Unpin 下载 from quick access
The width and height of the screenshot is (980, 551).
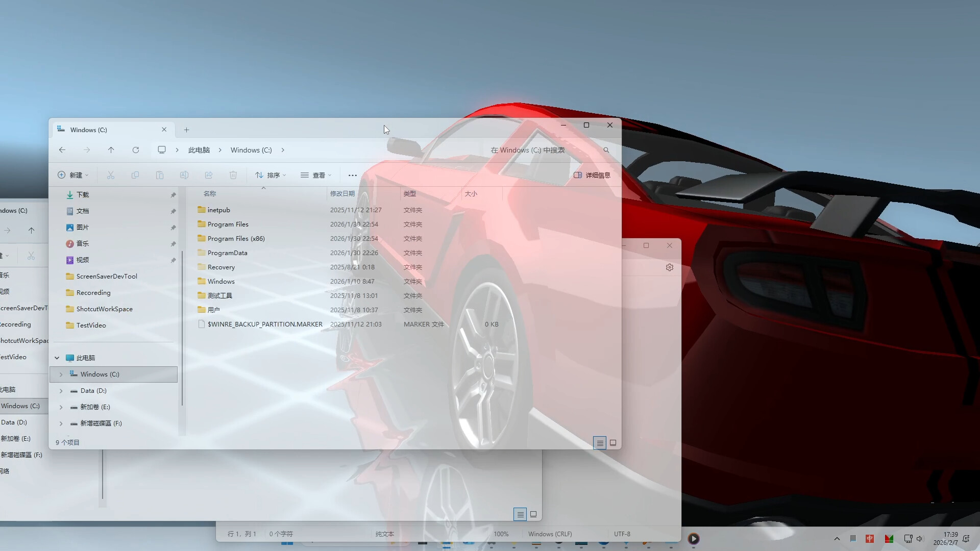(173, 194)
